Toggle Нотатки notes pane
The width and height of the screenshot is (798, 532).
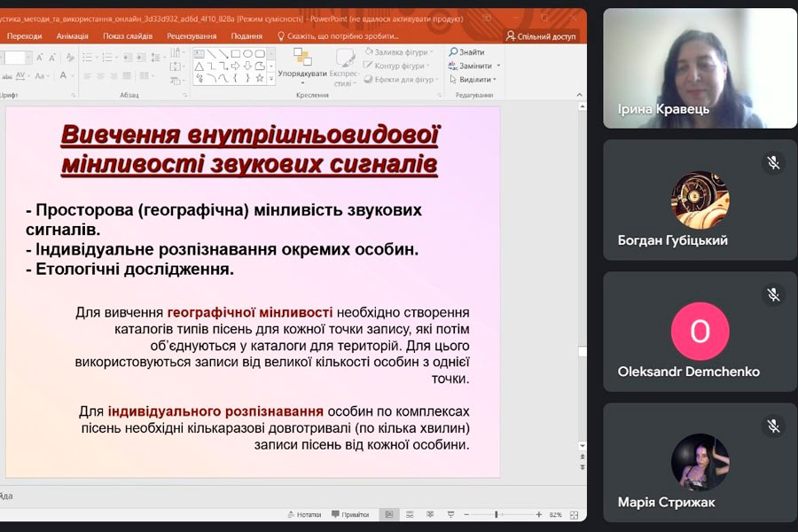click(x=303, y=514)
